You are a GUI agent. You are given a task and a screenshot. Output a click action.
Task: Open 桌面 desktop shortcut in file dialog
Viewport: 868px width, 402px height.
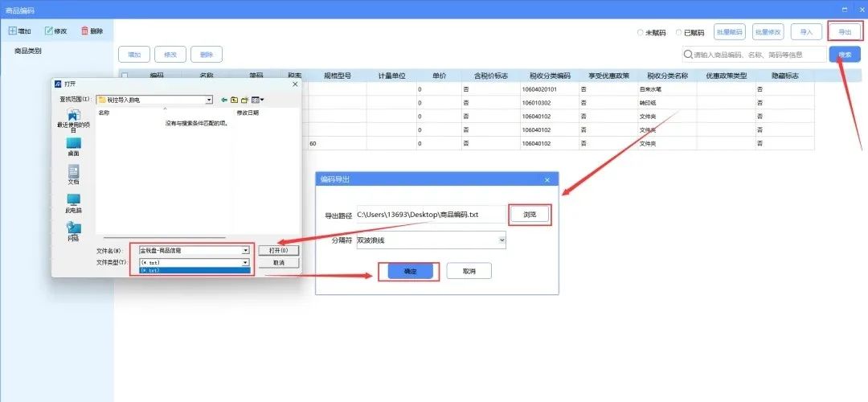[x=73, y=146]
